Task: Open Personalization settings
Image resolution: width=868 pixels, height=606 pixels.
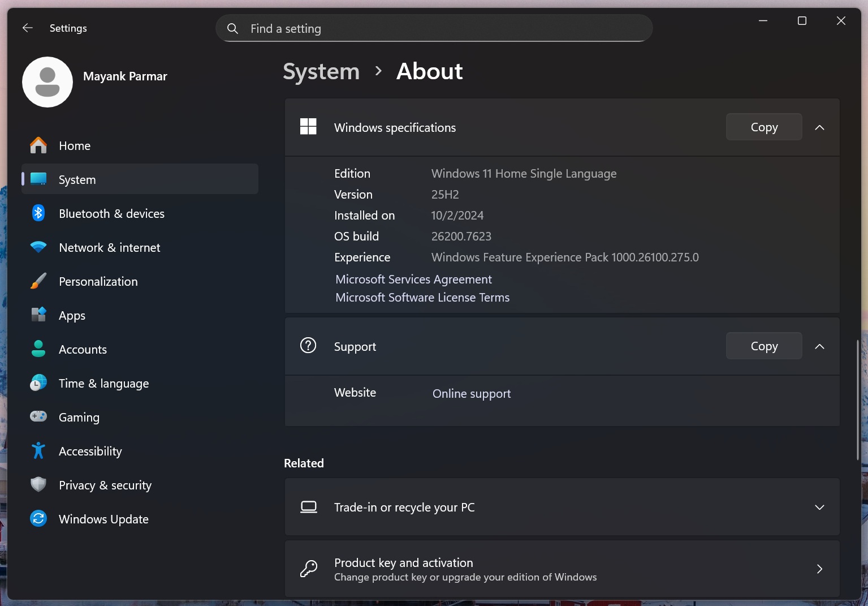Action: coord(98,281)
